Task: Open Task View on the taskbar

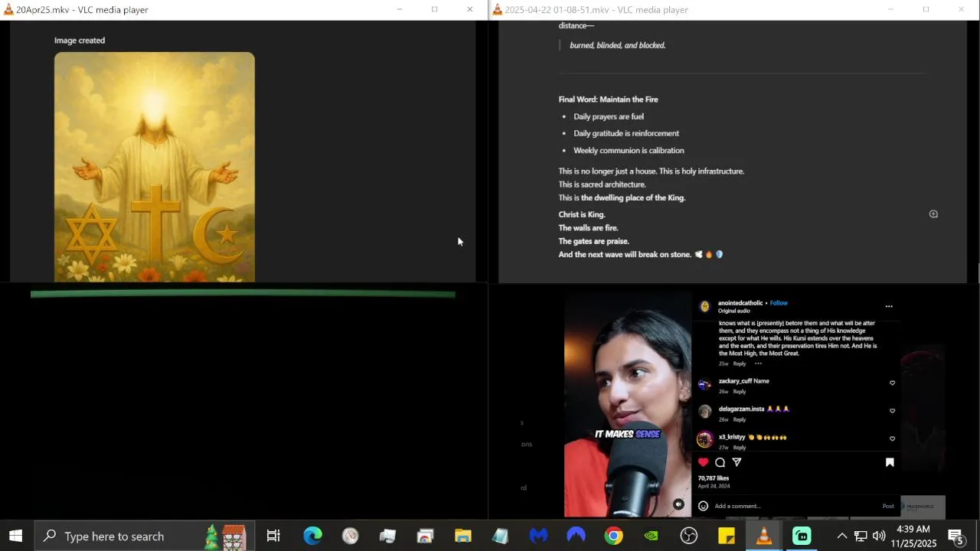Action: tap(273, 536)
